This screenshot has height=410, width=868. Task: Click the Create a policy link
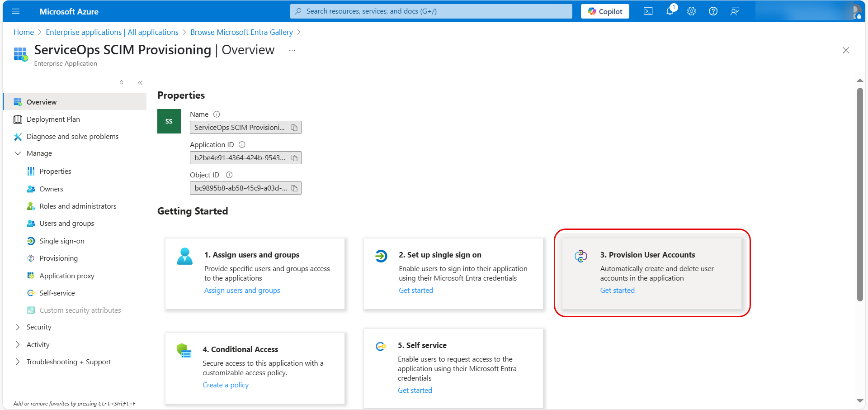pyautogui.click(x=225, y=385)
